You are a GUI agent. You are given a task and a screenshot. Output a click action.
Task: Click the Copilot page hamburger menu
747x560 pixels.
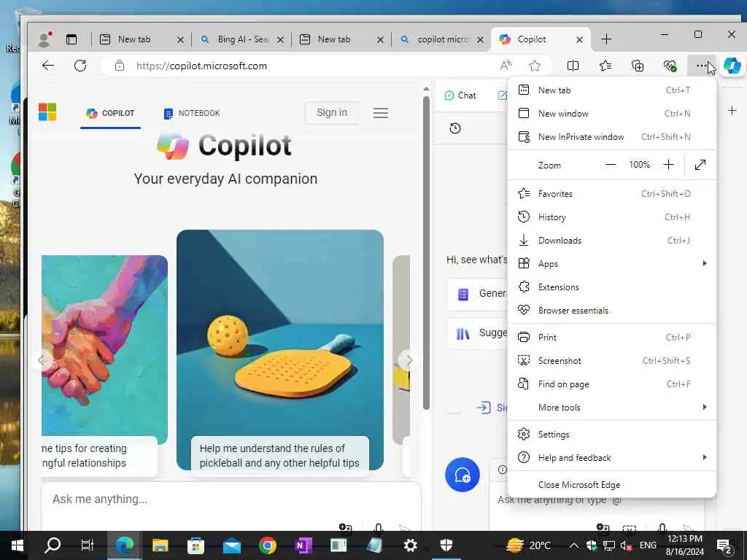coord(381,113)
